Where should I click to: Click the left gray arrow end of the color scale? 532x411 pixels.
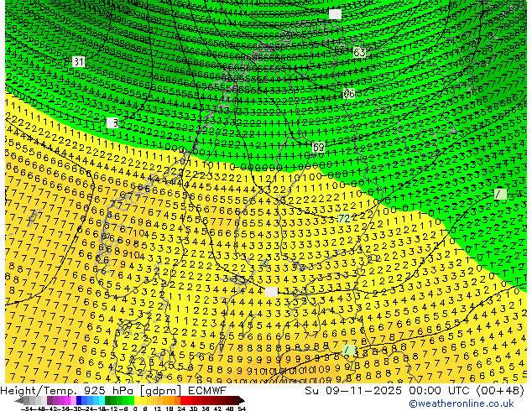point(19,400)
